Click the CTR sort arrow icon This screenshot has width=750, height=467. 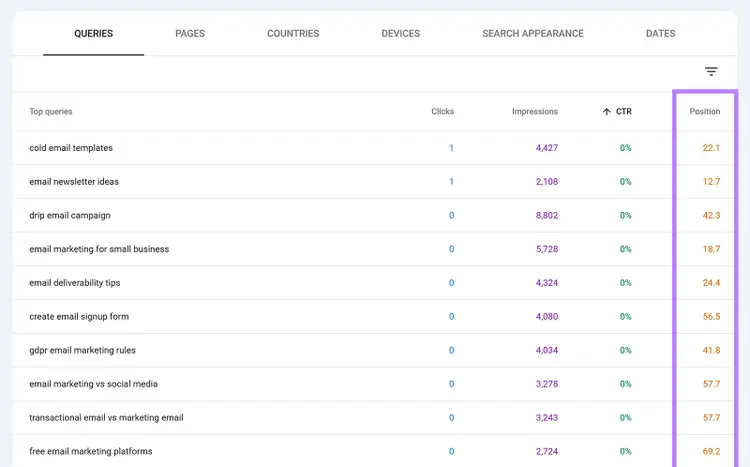(607, 111)
